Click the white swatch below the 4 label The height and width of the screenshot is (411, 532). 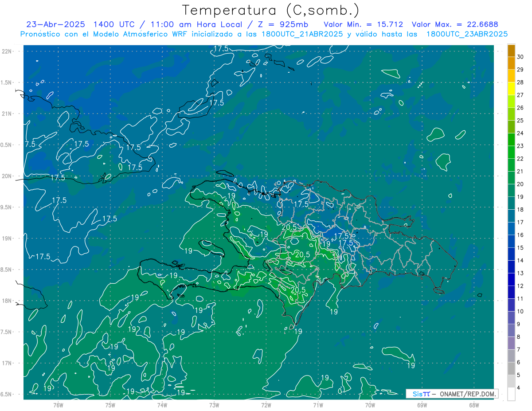(x=511, y=394)
